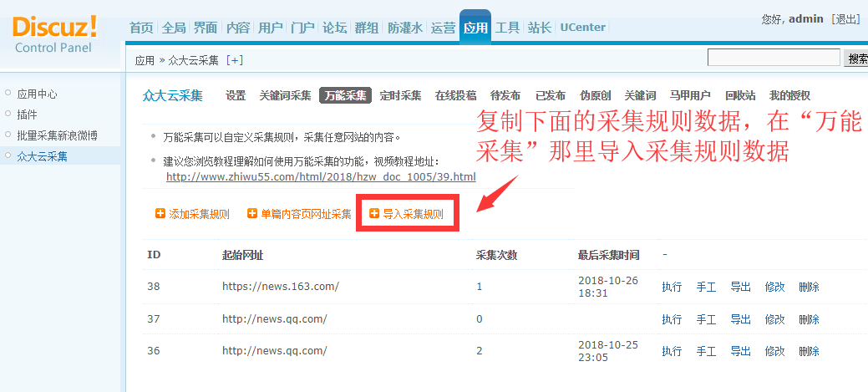
Task: Click 修改 for rule ID 37
Action: click(x=774, y=319)
